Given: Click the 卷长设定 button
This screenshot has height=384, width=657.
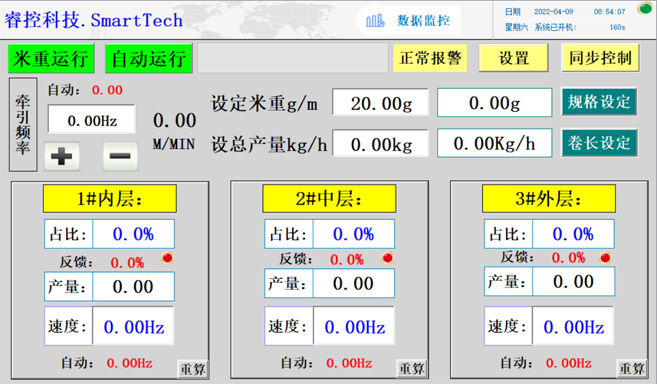Looking at the screenshot, I should tap(599, 143).
